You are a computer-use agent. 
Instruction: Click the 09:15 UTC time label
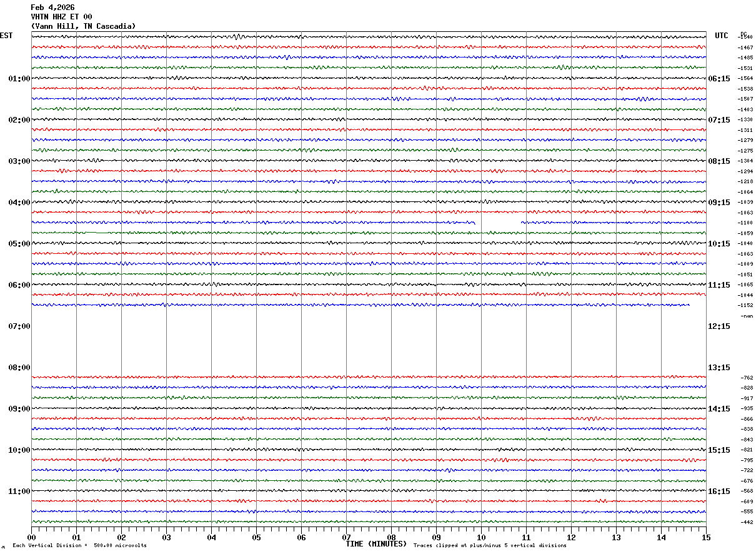[x=719, y=203]
